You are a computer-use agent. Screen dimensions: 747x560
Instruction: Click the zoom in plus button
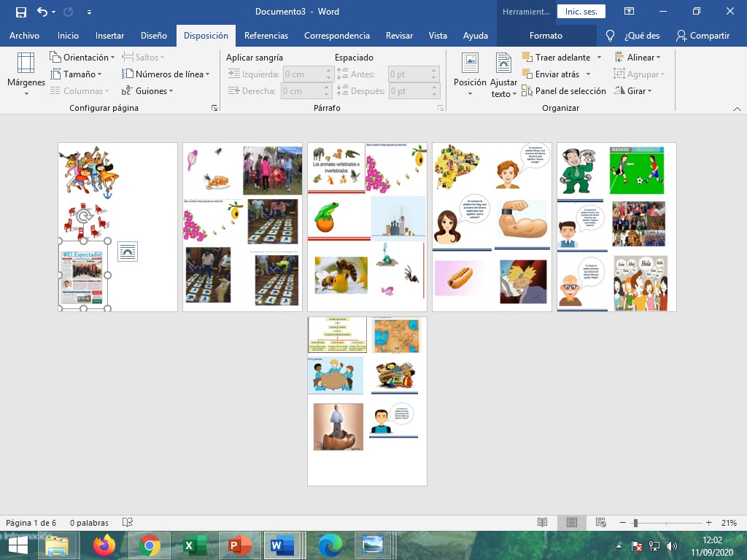point(708,523)
